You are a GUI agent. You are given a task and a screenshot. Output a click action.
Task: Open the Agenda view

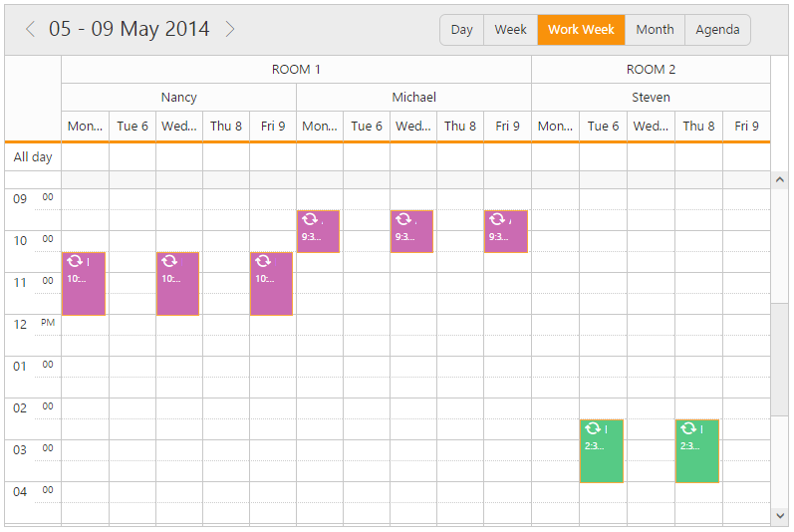click(x=717, y=30)
